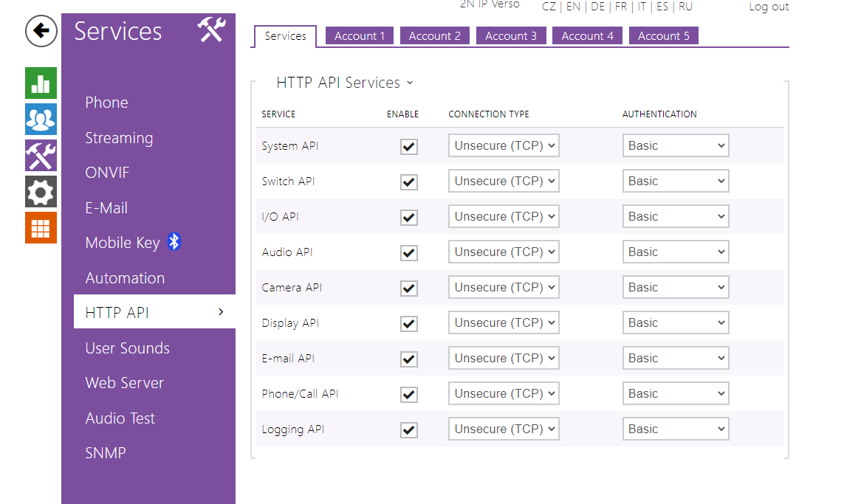This screenshot has width=861, height=504.
Task: Click the tools icon in Services header
Action: click(211, 31)
